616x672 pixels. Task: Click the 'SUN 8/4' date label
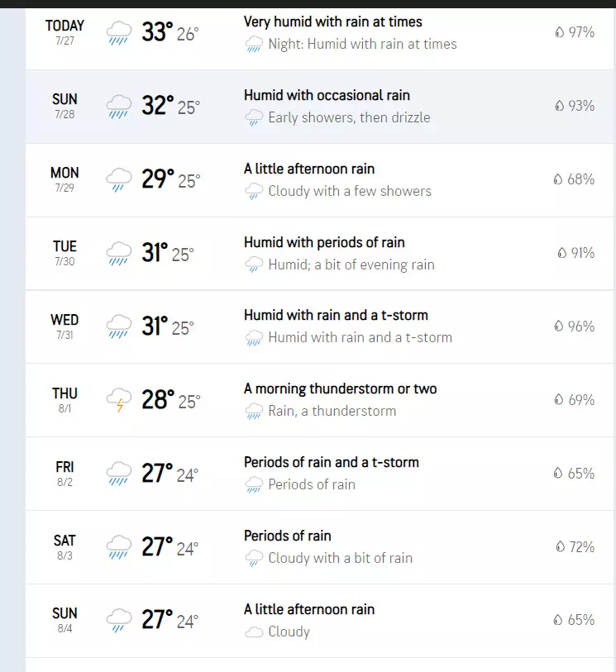[64, 619]
